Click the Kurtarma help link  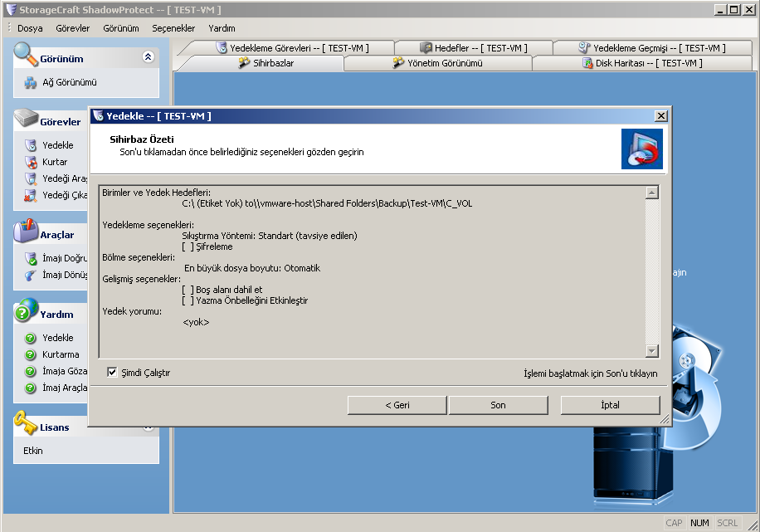point(61,354)
